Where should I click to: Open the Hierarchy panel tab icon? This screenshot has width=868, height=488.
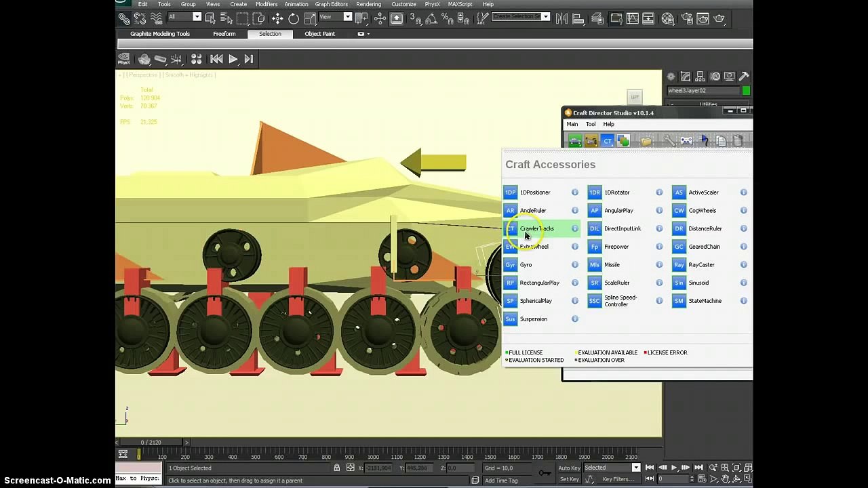click(701, 77)
